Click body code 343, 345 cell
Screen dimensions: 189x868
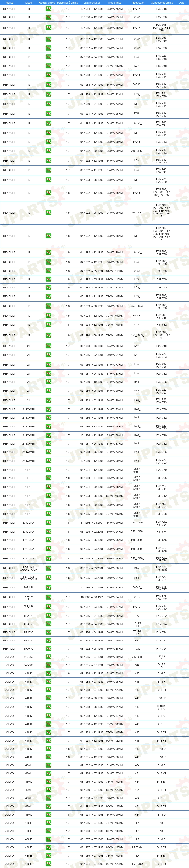pyautogui.click(x=137, y=657)
